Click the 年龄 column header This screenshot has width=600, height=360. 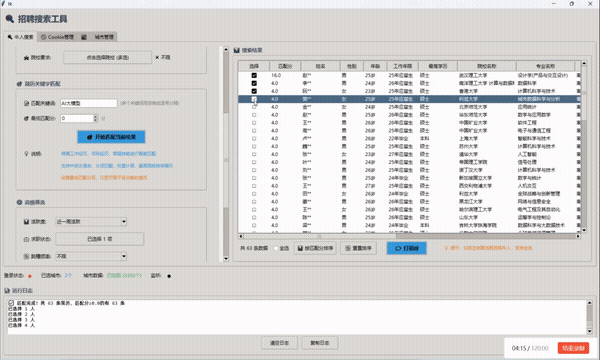(375, 66)
